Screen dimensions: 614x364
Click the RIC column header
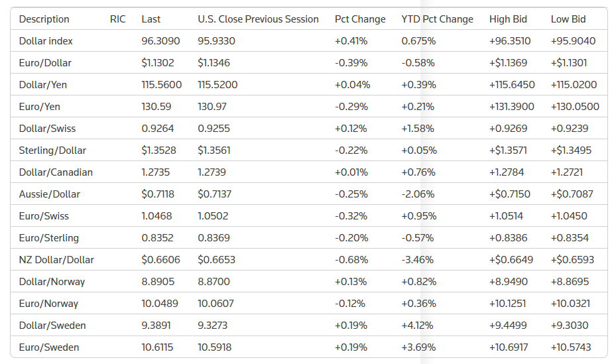click(x=117, y=19)
